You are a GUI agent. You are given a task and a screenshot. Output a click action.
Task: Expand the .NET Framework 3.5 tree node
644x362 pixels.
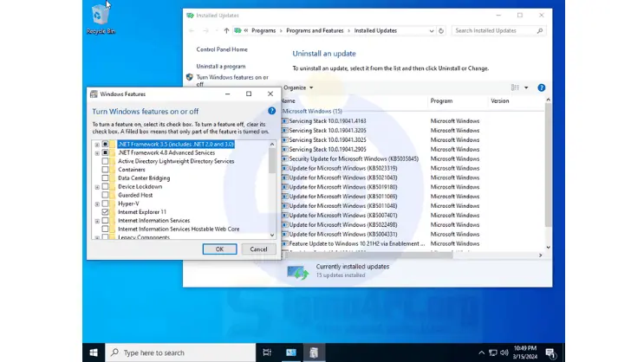pos(96,144)
